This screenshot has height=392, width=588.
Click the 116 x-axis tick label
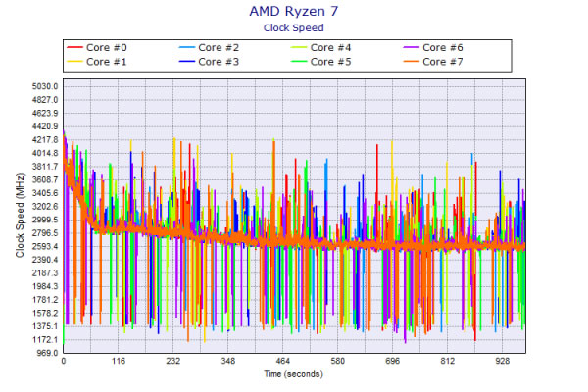point(119,361)
